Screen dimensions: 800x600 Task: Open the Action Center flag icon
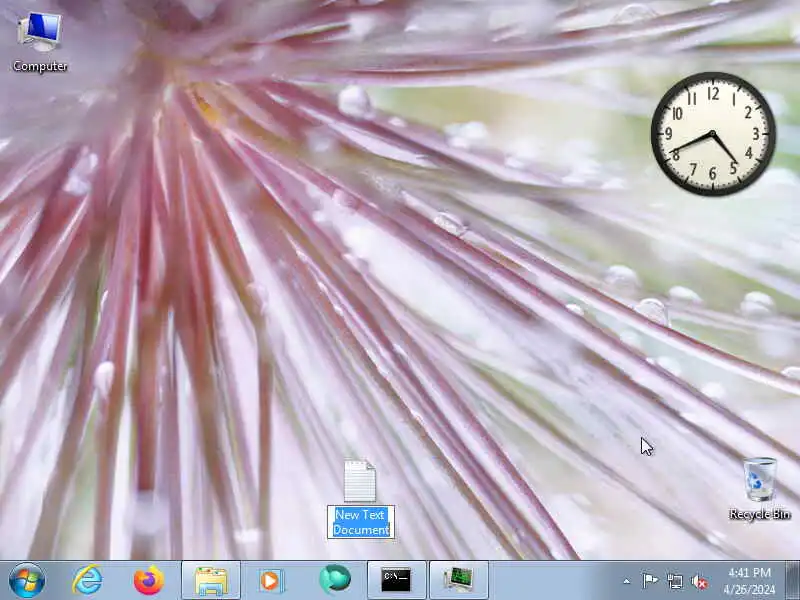click(650, 581)
